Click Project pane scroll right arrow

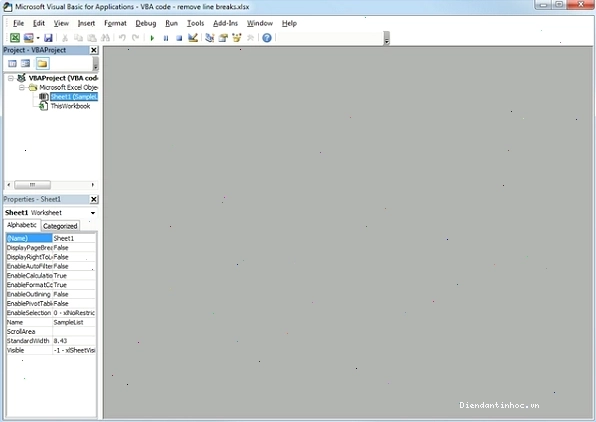point(93,185)
